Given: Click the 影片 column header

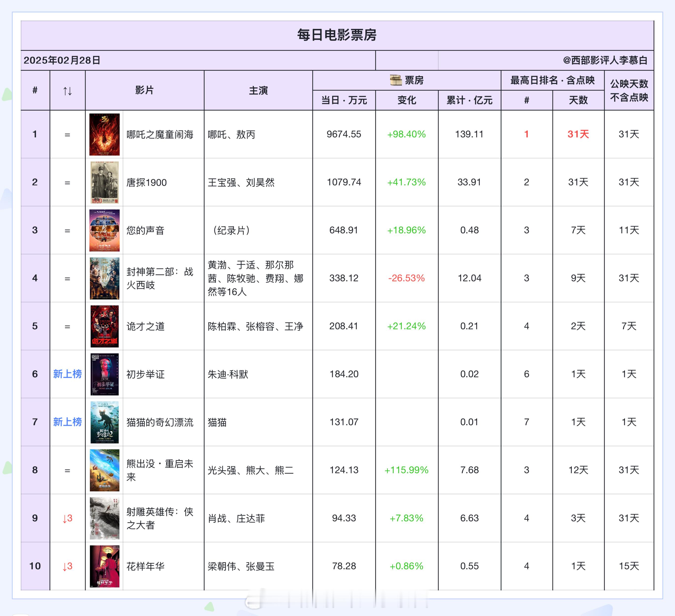Looking at the screenshot, I should point(144,90).
